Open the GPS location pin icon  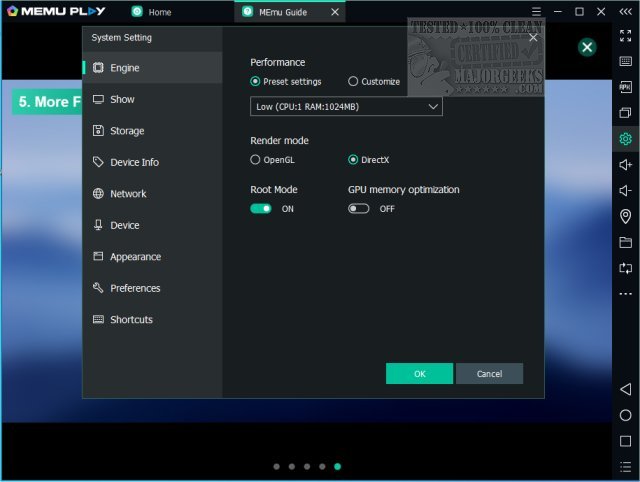(x=625, y=216)
